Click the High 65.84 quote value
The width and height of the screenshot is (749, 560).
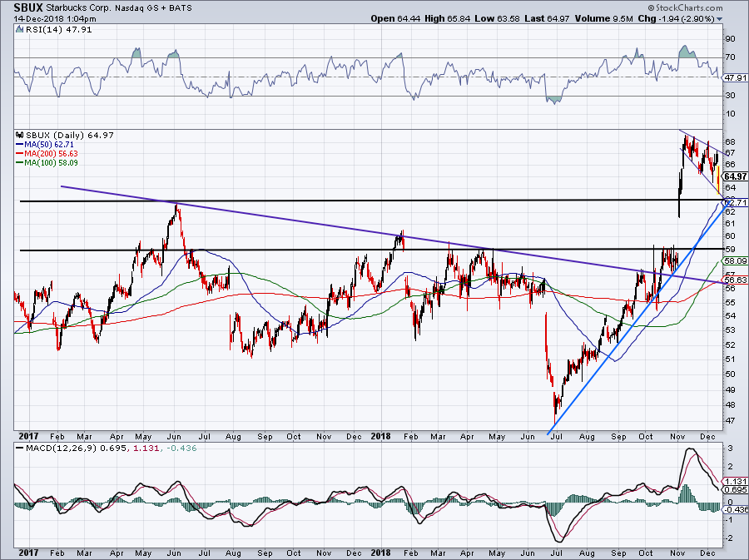[448, 18]
